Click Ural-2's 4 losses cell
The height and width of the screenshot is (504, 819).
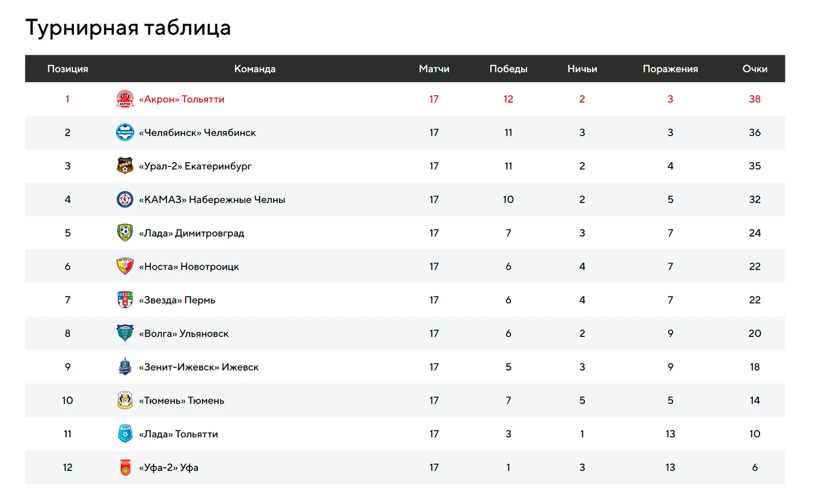(670, 166)
